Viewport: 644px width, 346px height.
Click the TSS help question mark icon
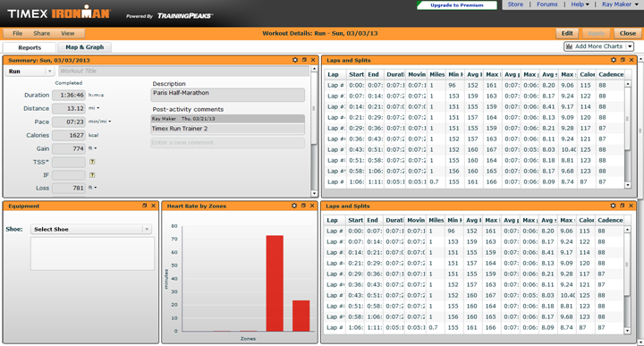tap(92, 162)
